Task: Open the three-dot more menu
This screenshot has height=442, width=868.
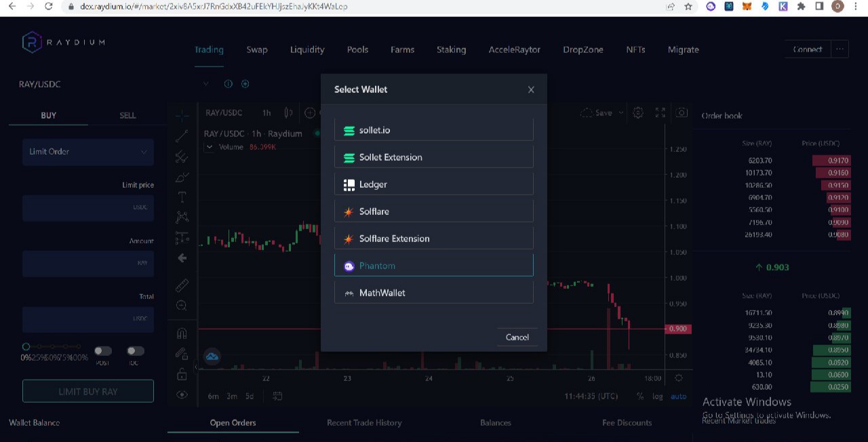Action: pos(840,49)
